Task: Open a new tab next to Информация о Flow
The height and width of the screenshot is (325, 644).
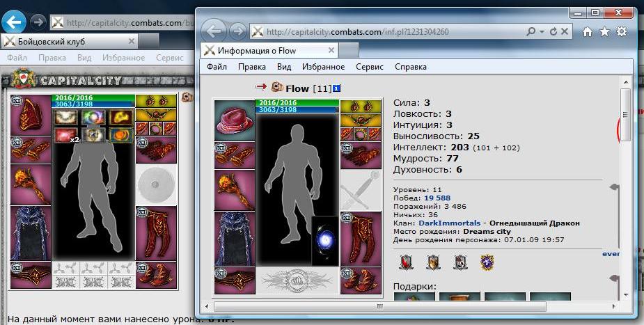Action: click(x=349, y=51)
